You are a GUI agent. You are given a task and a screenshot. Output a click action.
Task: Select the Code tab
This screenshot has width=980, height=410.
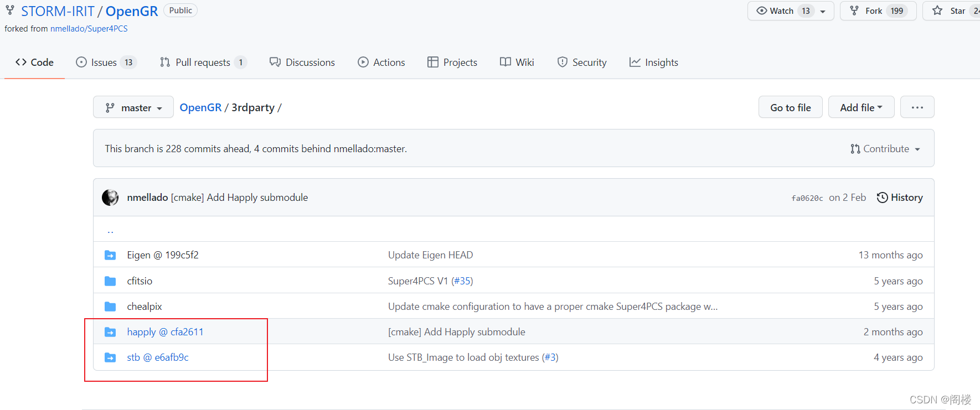click(34, 63)
